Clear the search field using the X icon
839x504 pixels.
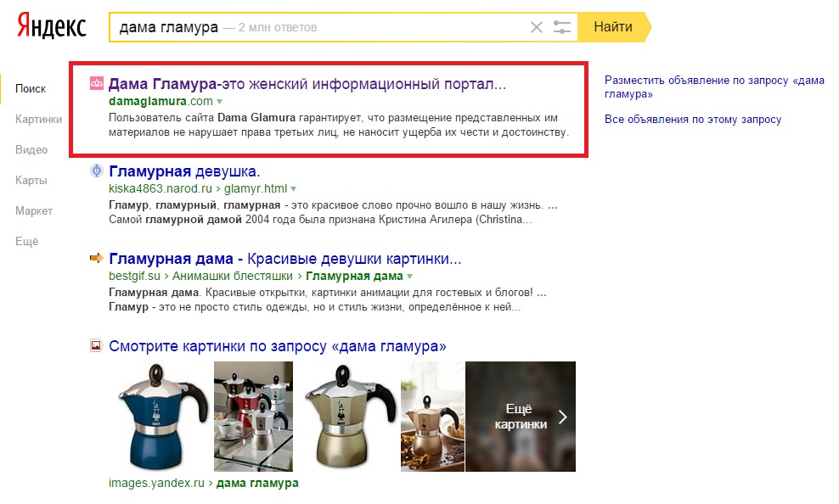[537, 26]
